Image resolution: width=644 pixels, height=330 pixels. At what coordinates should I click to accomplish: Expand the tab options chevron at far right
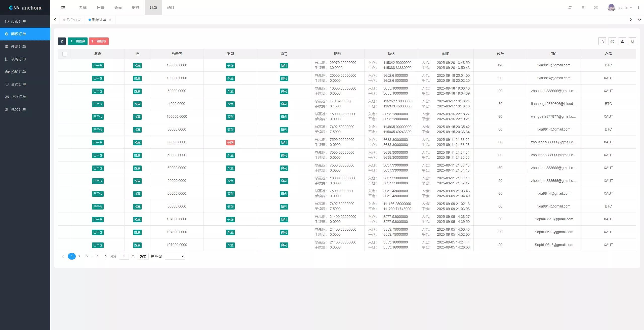point(639,20)
